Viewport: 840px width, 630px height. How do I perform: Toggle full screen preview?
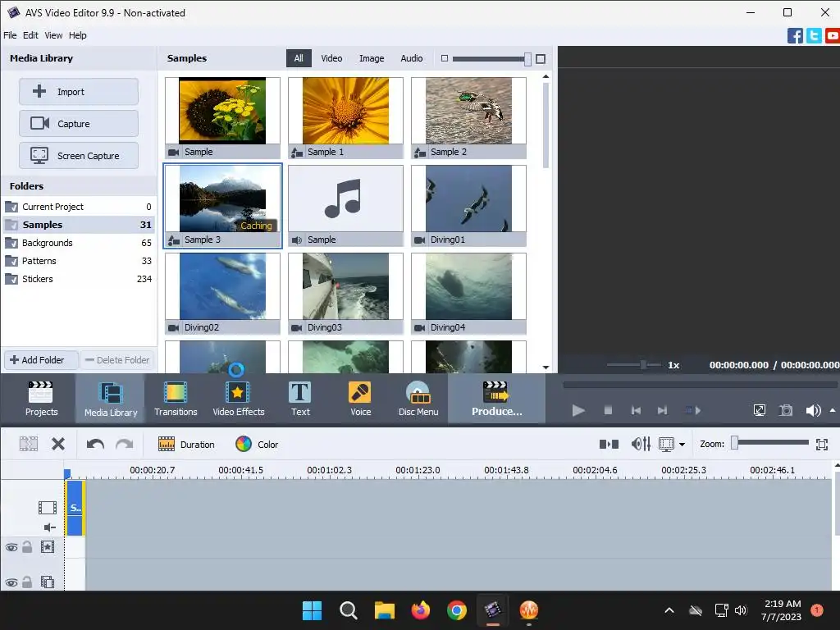point(759,410)
